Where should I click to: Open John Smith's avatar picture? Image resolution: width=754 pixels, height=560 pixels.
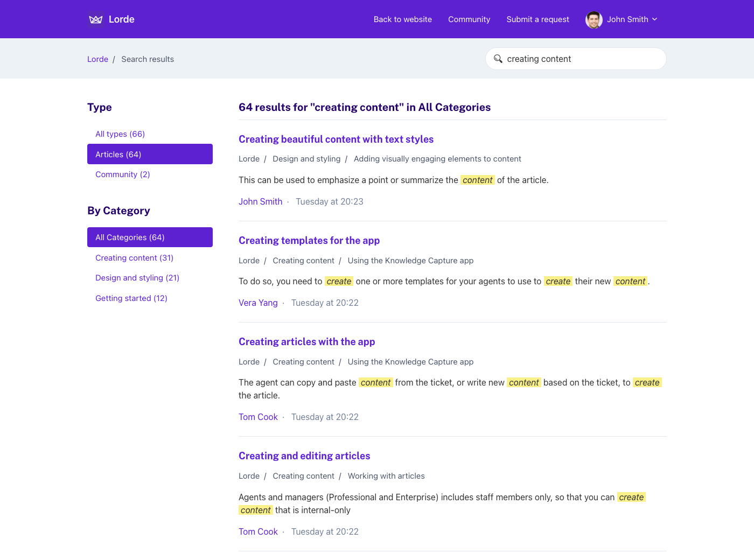(x=594, y=19)
